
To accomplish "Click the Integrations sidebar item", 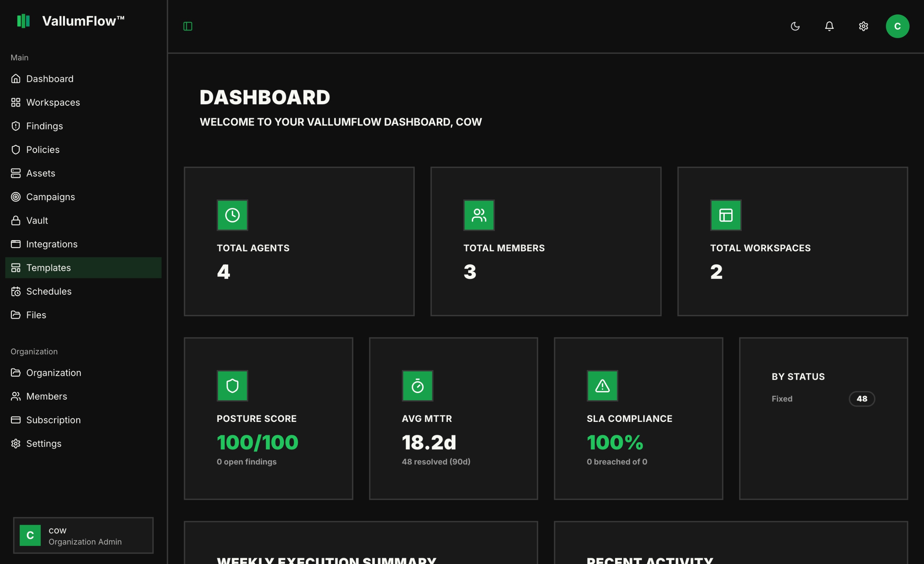I will pos(52,244).
